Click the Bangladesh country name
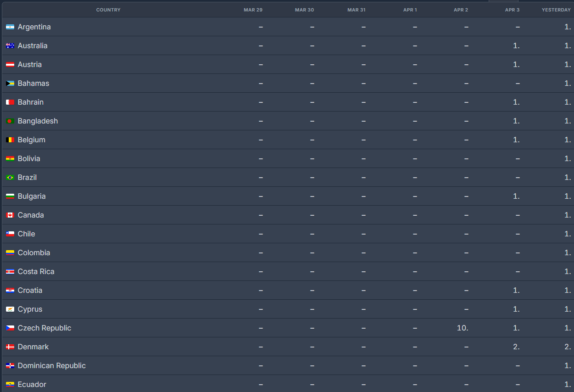Screen dimensions: 574x392 pyautogui.click(x=38, y=121)
